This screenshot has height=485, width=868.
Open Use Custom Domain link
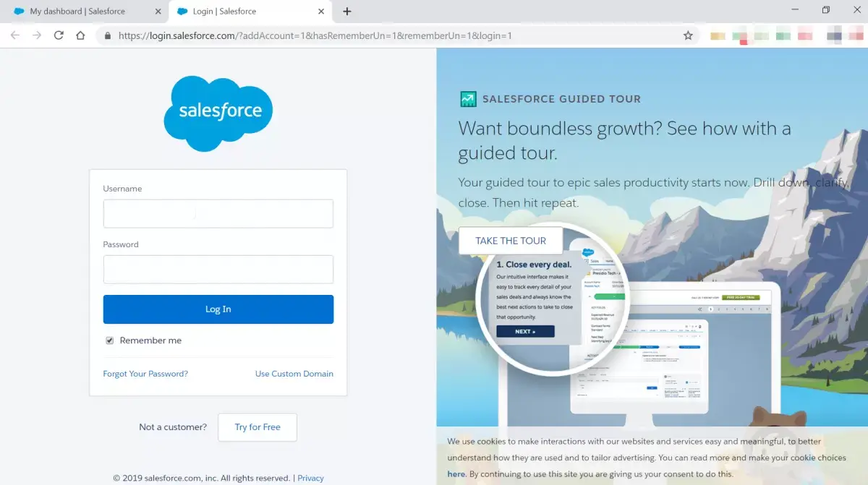point(294,374)
